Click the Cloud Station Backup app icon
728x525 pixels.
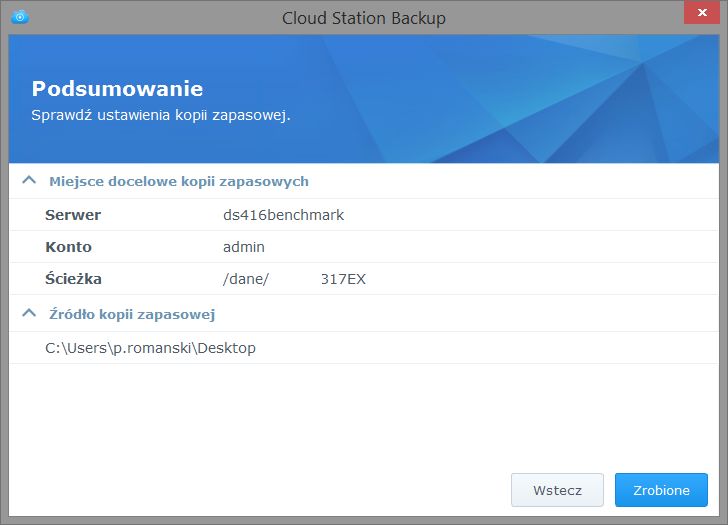tap(20, 17)
